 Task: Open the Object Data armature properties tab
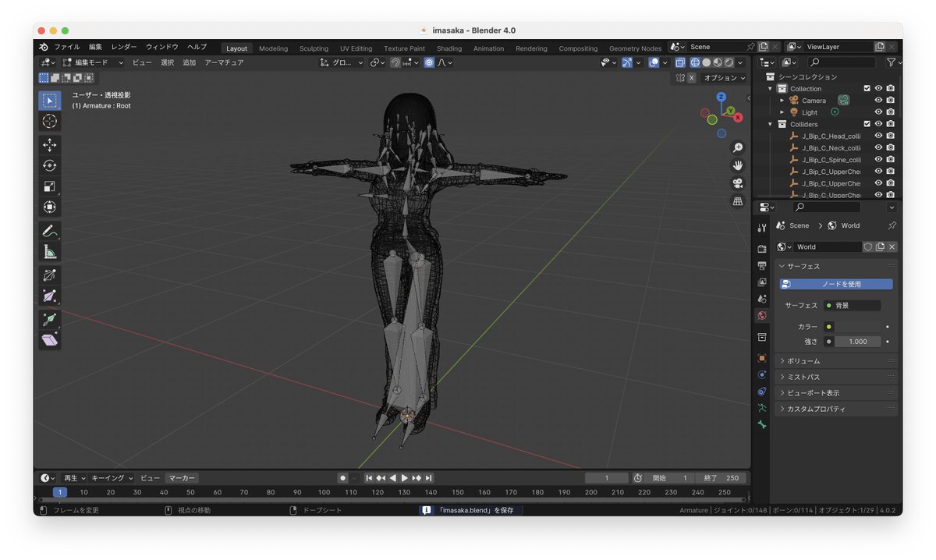[762, 408]
